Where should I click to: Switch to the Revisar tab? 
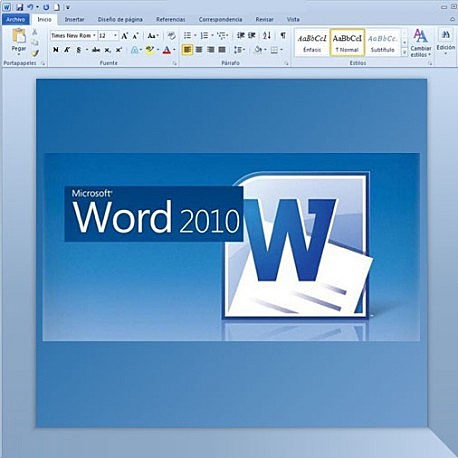coord(264,20)
